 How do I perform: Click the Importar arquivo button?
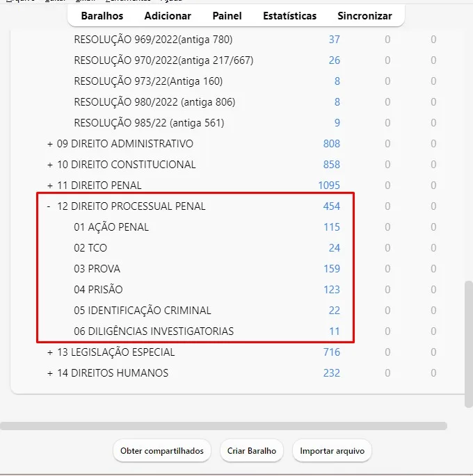pos(332,451)
